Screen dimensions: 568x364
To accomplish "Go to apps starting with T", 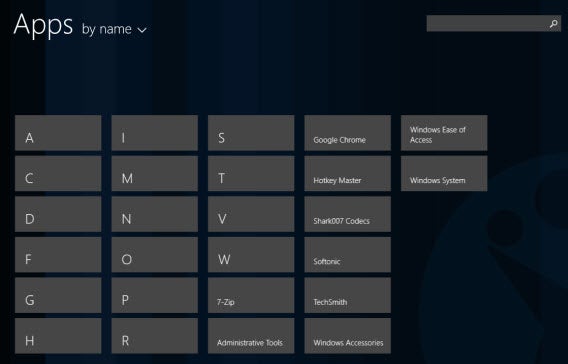I will (x=251, y=173).
